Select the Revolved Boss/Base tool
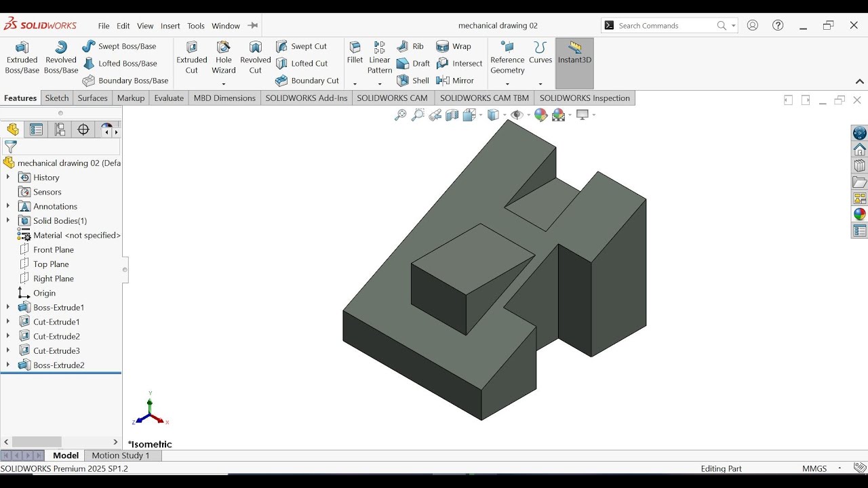868x488 pixels. 61,58
